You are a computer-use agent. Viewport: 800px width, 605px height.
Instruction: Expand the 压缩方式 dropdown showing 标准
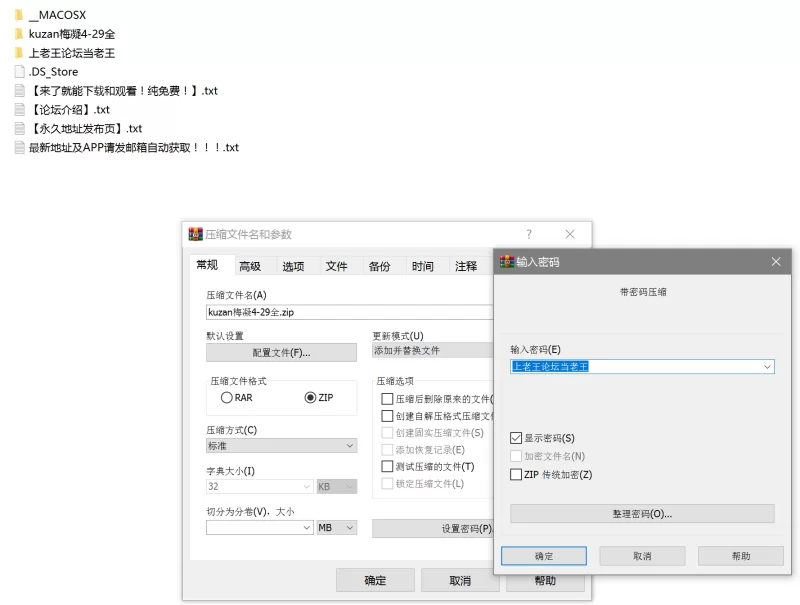349,445
